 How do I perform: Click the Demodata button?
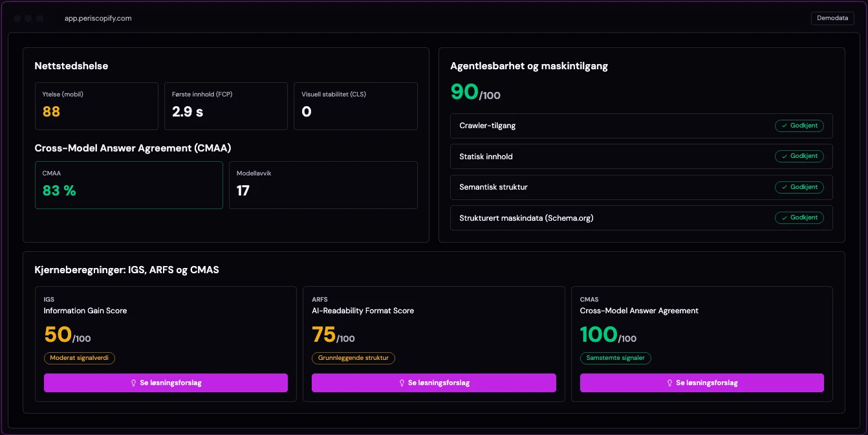pyautogui.click(x=832, y=18)
